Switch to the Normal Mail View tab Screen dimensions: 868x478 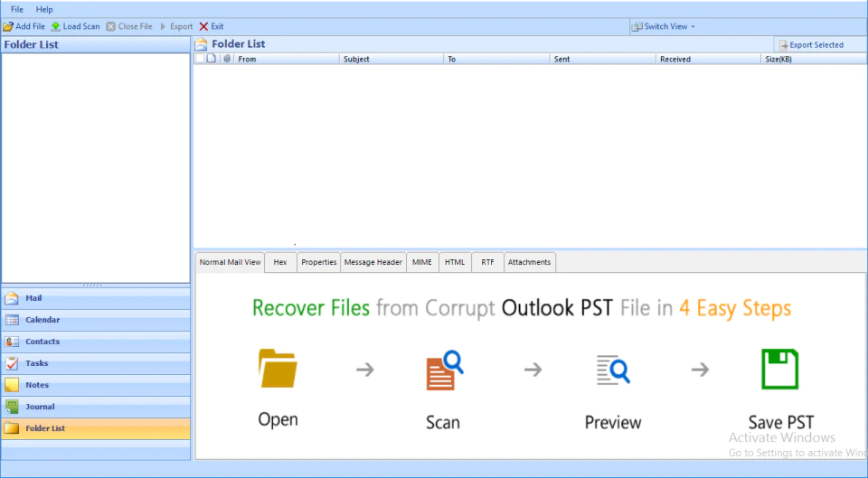point(230,262)
